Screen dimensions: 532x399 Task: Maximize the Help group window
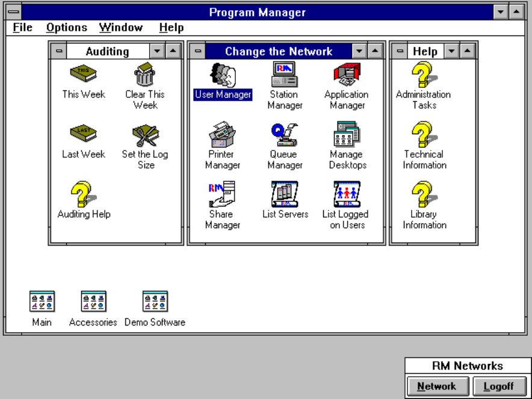pos(467,51)
